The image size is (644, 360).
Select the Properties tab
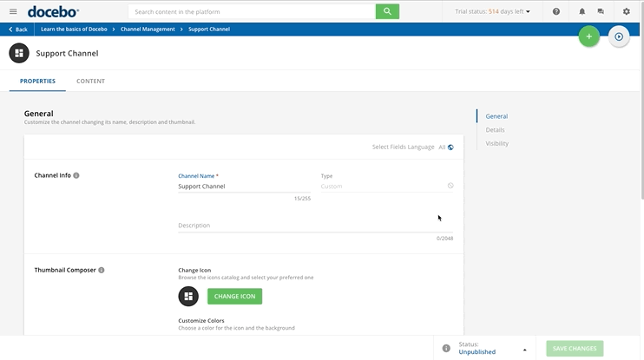click(x=37, y=81)
